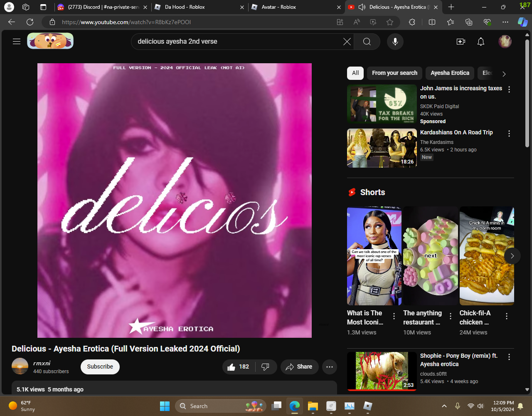Select the Ayesha Erotica chip
The image size is (532, 416).
pos(450,73)
